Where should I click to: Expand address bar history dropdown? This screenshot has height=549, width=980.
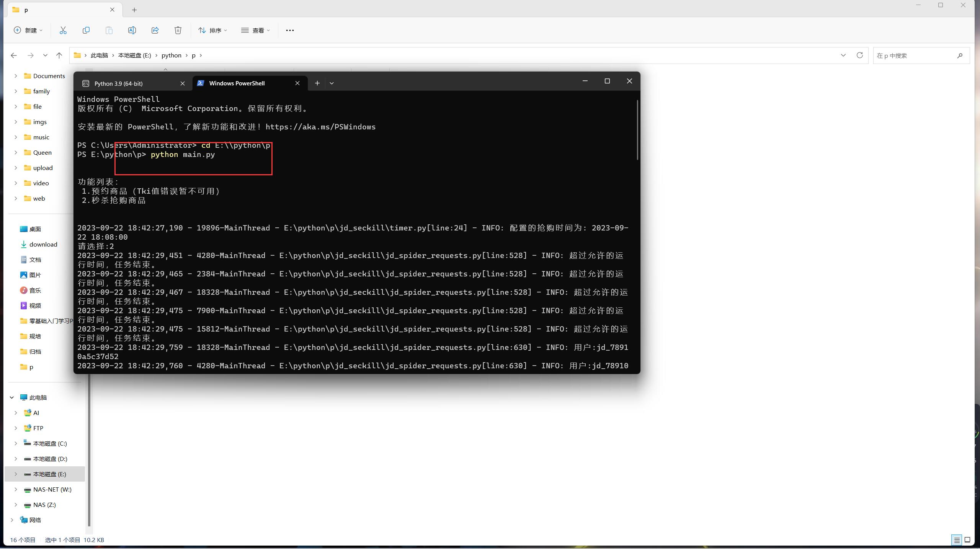click(843, 55)
